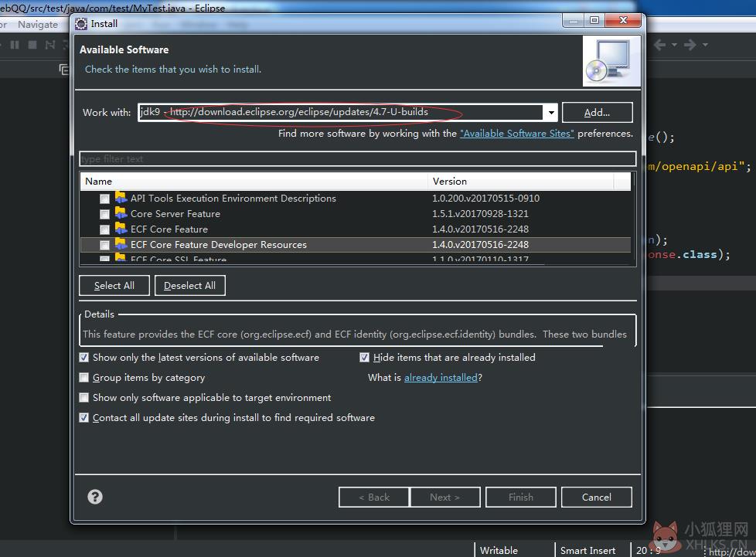Click the Version column header
Image resolution: width=756 pixels, height=557 pixels.
(521, 182)
